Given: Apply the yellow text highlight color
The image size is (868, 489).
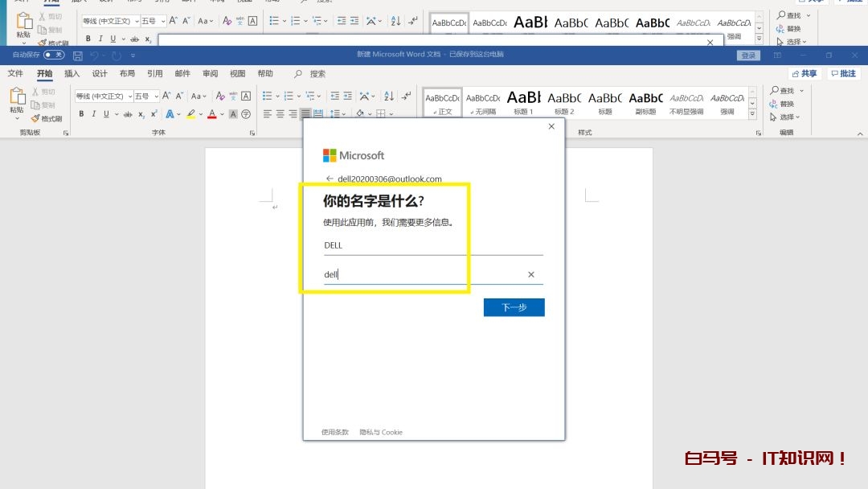Looking at the screenshot, I should (x=191, y=114).
